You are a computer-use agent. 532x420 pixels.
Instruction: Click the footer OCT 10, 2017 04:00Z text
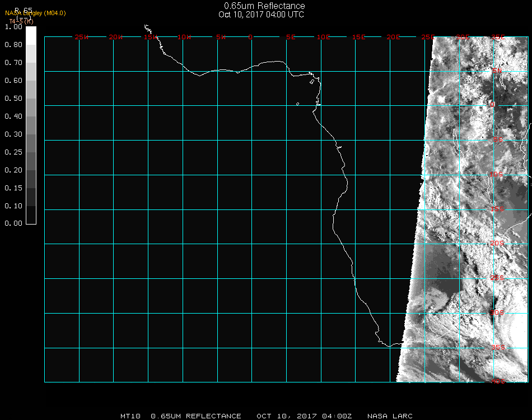coord(304,416)
